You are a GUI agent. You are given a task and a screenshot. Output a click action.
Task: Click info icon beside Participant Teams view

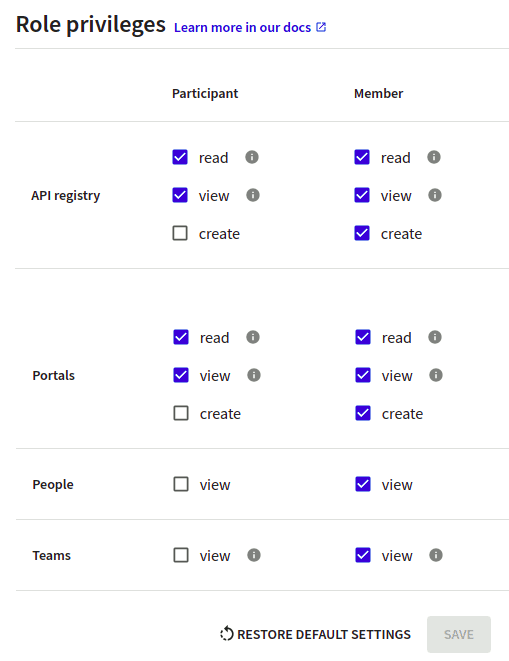point(253,555)
